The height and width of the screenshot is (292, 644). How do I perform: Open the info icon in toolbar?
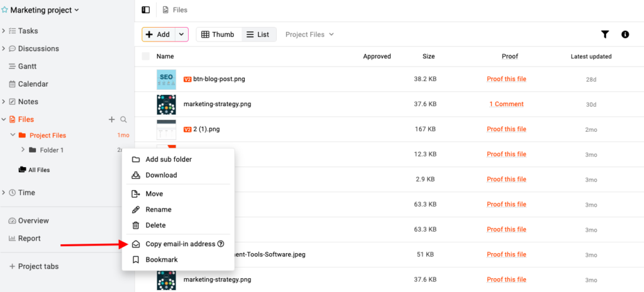pyautogui.click(x=625, y=35)
